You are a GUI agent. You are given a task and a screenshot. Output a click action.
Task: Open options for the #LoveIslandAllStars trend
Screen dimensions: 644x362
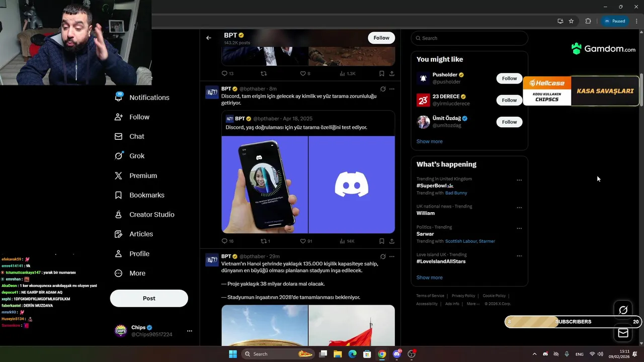point(519,256)
